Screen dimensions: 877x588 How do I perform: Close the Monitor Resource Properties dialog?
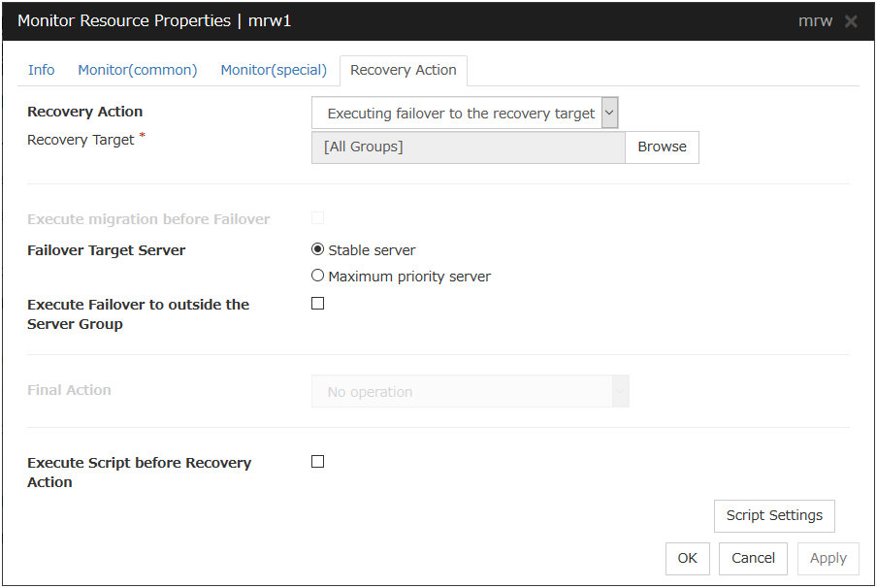[x=851, y=21]
